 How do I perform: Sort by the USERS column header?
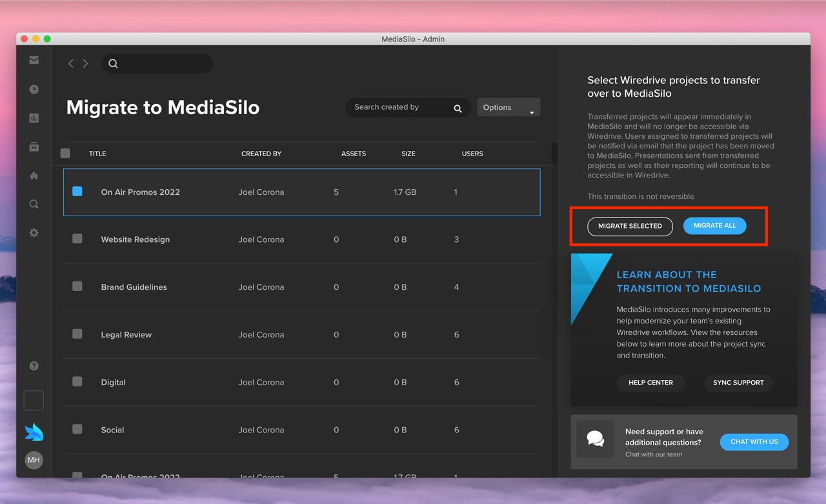click(x=472, y=154)
